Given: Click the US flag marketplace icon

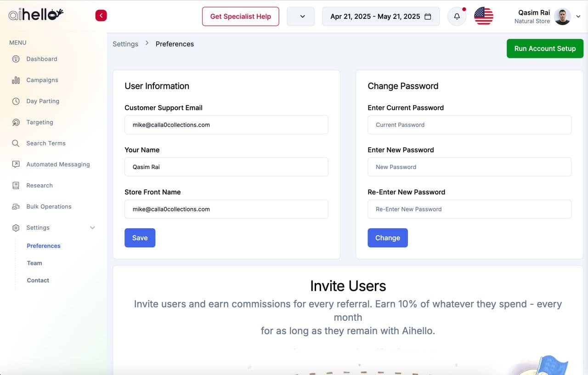Looking at the screenshot, I should [x=483, y=17].
